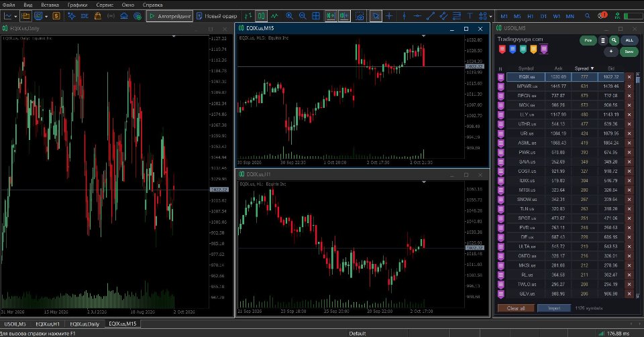Viewport: 644px width, 337px height.
Task: Draw a vertical line tool
Action: pyautogui.click(x=404, y=16)
